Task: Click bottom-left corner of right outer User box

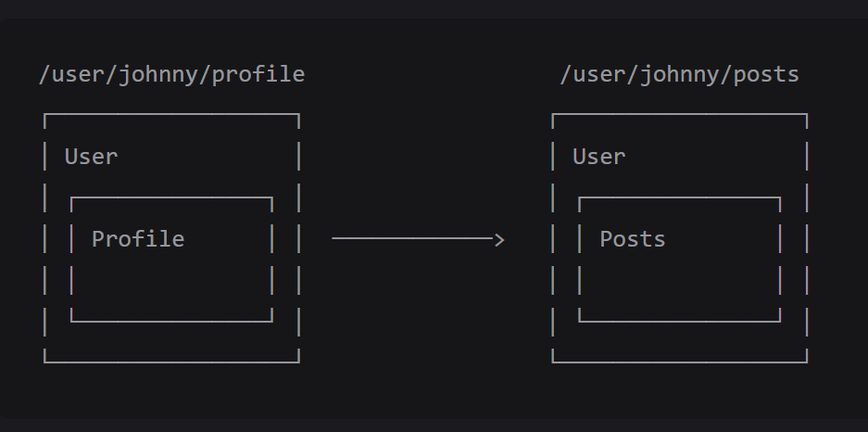Action: (553, 362)
